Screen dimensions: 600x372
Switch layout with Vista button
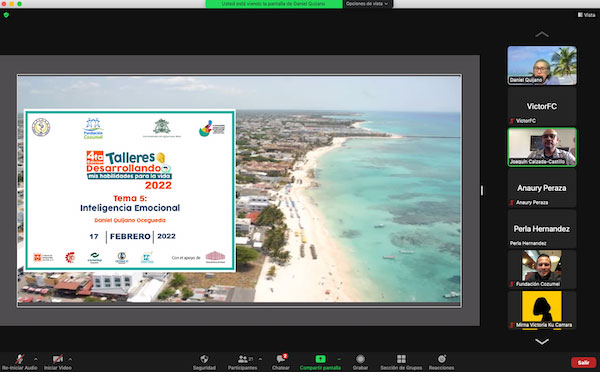(587, 15)
